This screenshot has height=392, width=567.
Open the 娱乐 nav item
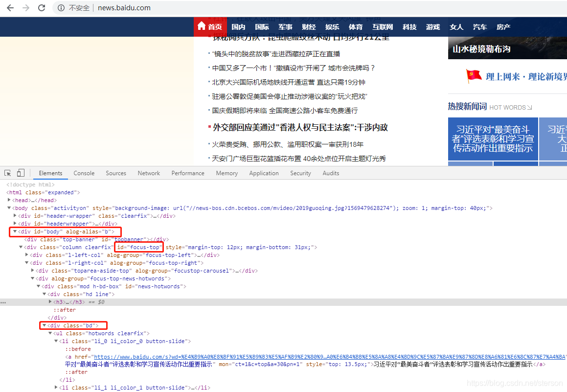point(332,27)
